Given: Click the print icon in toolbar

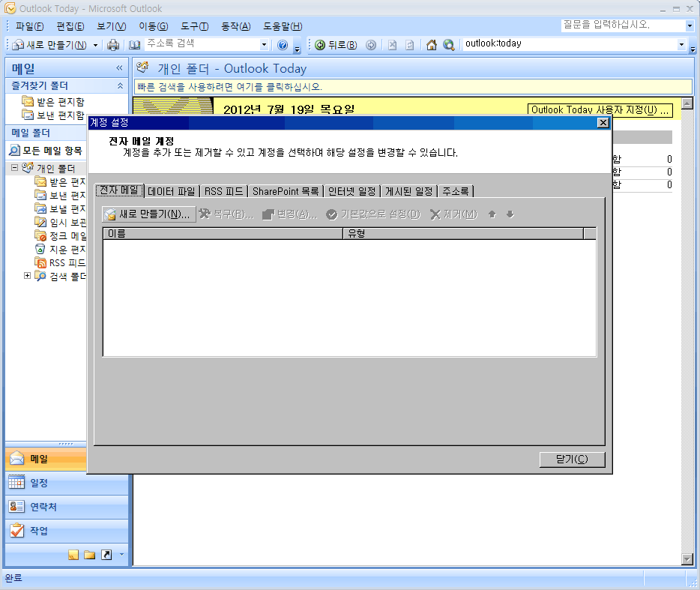Looking at the screenshot, I should 113,45.
